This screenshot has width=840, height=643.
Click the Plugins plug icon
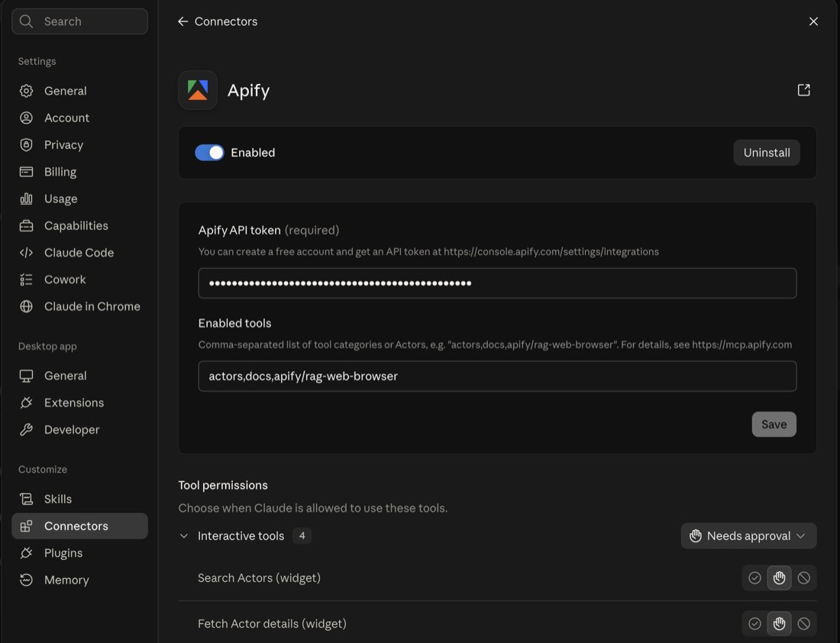pyautogui.click(x=26, y=553)
